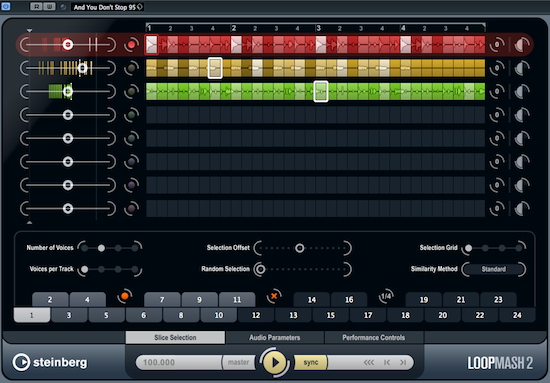Image resolution: width=550 pixels, height=383 pixels.
Task: Select scene pad 4
Action: click(x=87, y=300)
